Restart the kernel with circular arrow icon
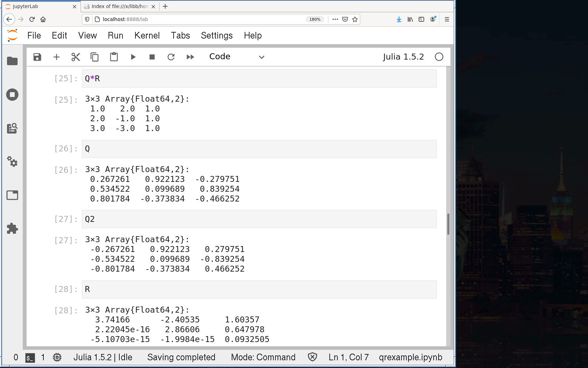The height and width of the screenshot is (368, 588). (x=171, y=57)
